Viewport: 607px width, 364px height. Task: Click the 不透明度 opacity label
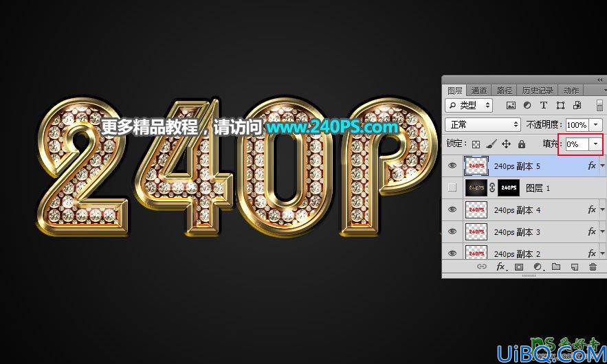pyautogui.click(x=544, y=124)
